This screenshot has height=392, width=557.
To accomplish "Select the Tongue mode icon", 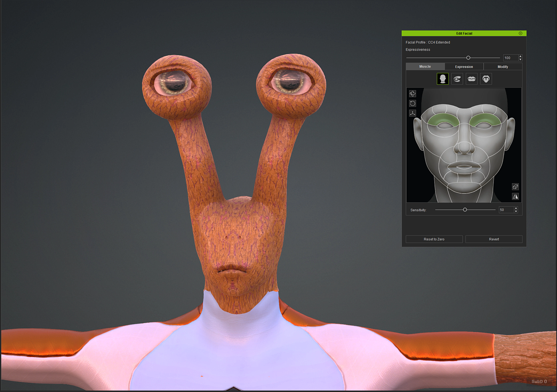I will (x=486, y=79).
